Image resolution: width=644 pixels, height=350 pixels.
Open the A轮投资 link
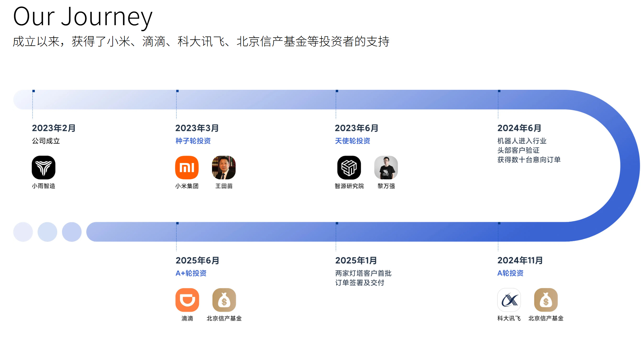coord(510,273)
